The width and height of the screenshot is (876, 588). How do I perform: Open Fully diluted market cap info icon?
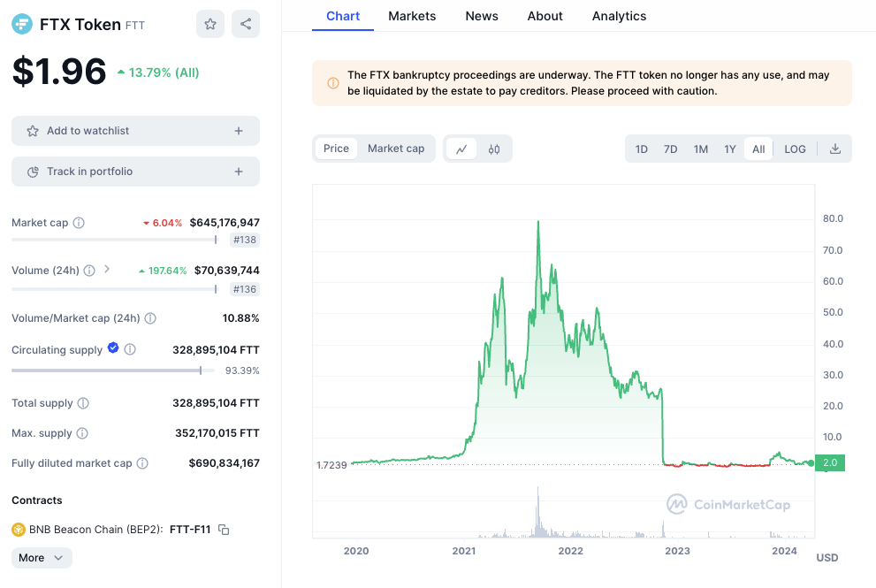(x=142, y=463)
